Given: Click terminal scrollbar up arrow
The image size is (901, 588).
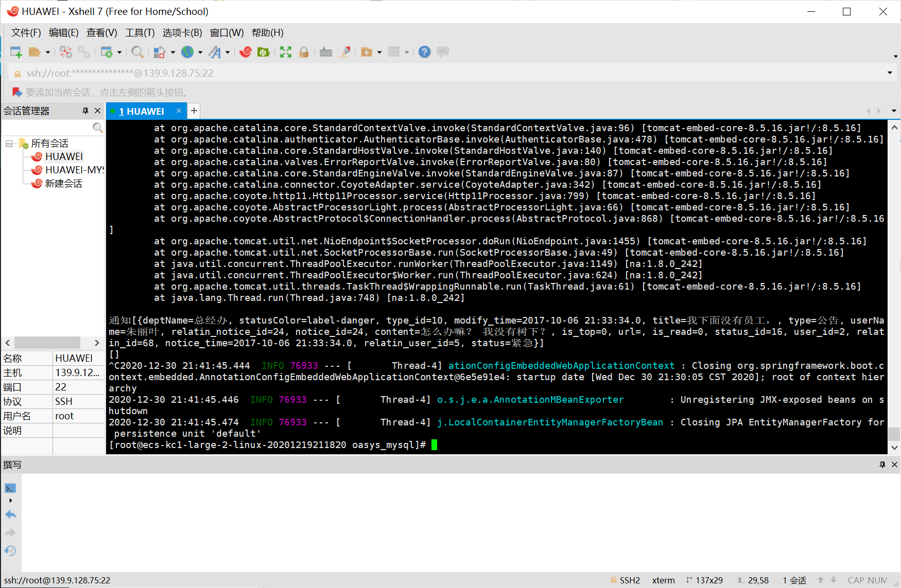Looking at the screenshot, I should [894, 128].
